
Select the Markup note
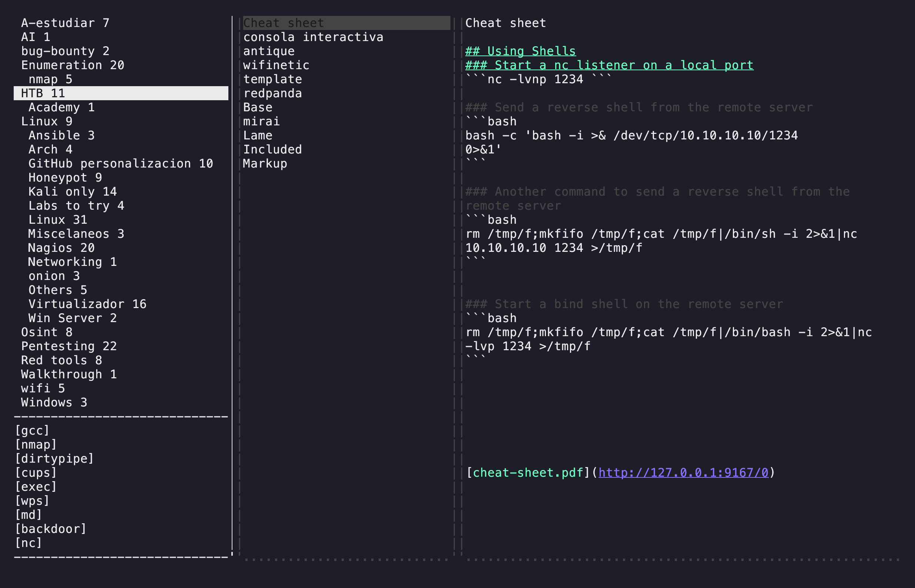pos(265,163)
